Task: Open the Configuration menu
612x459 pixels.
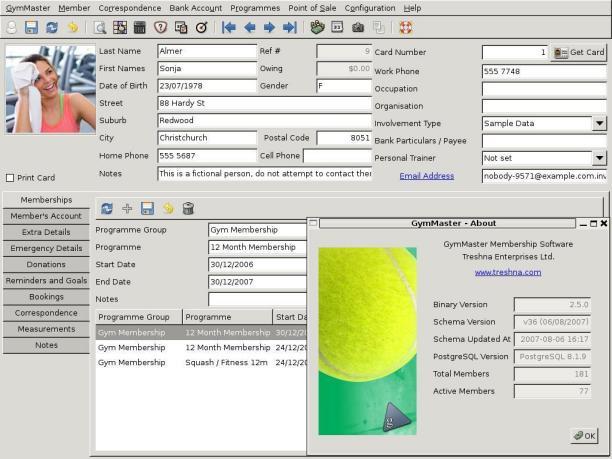Action: [370, 8]
